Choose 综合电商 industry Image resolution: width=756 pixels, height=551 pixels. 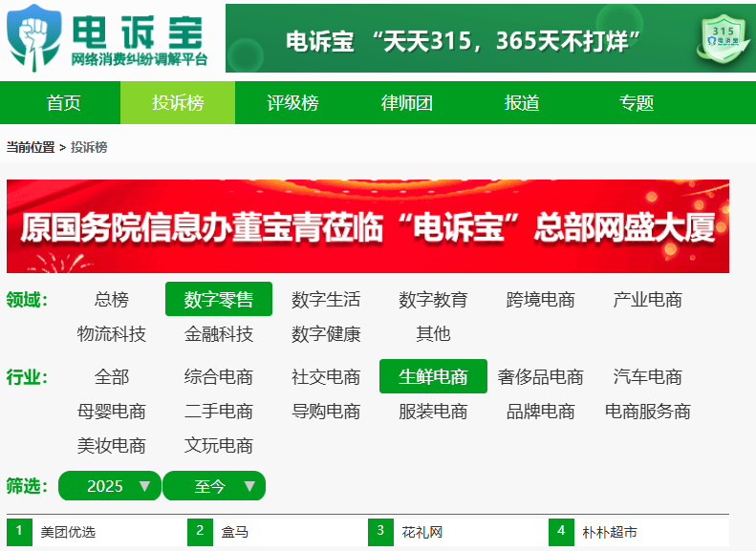(x=219, y=376)
